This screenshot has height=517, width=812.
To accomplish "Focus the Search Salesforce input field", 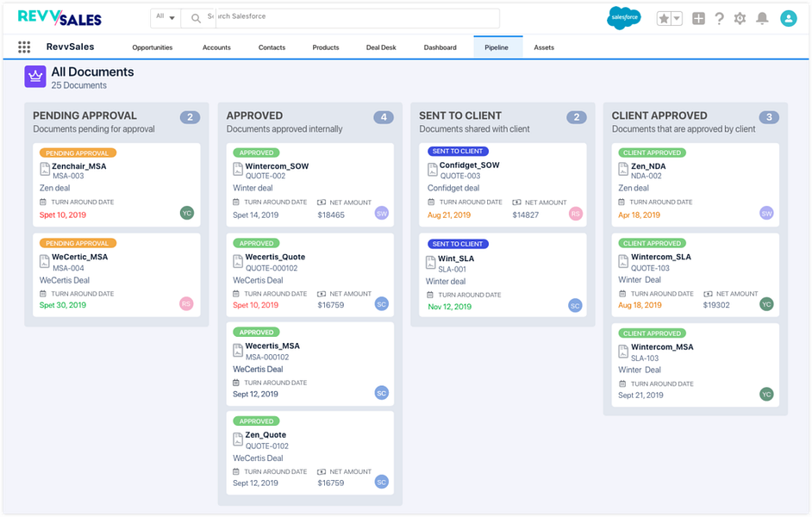I will coord(340,18).
